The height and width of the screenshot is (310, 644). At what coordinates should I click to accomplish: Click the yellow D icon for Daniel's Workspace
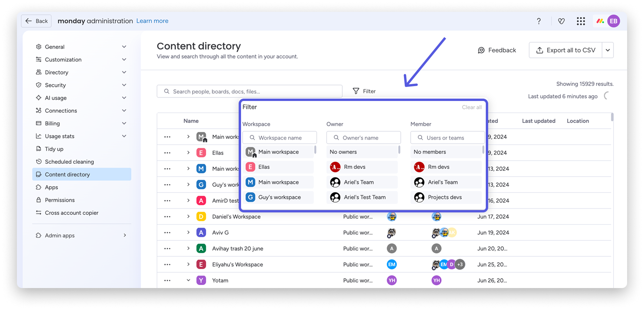coord(201,216)
